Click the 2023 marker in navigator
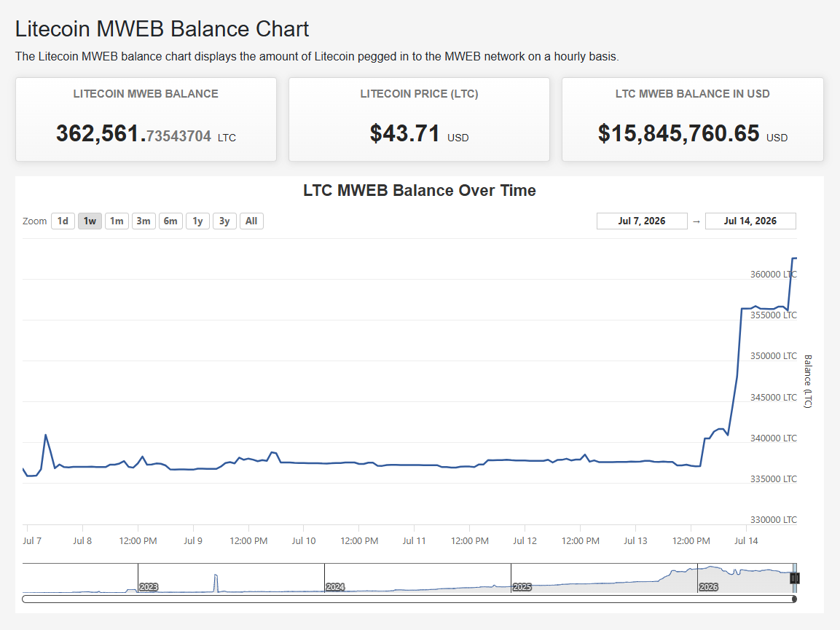The height and width of the screenshot is (630, 840). tap(149, 586)
